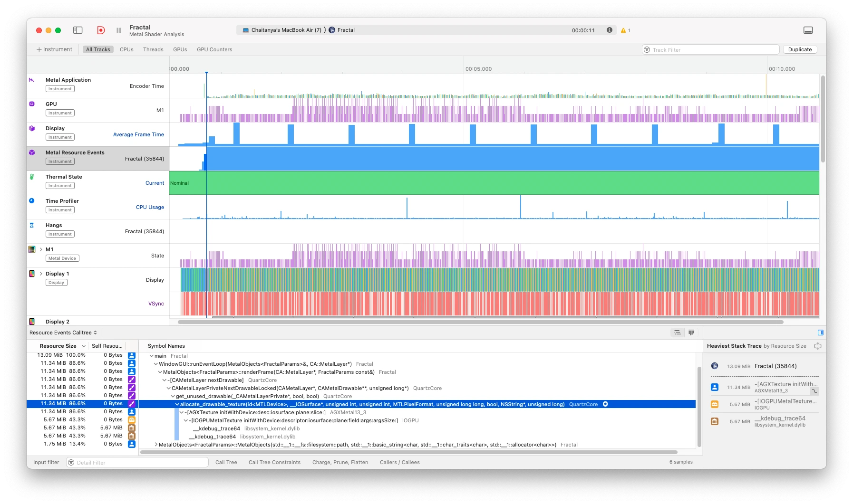Collapse the renderFrame tree node

point(160,372)
